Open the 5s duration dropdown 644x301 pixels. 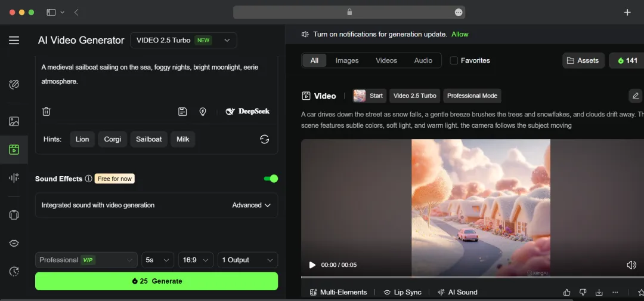[x=157, y=260]
